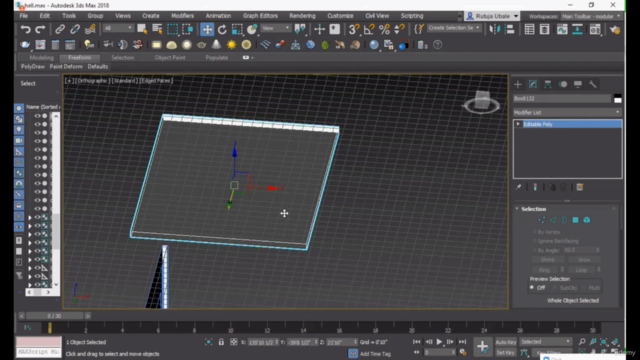The height and width of the screenshot is (360, 640).
Task: Activate the Select and Scale tool
Action: pos(237,29)
